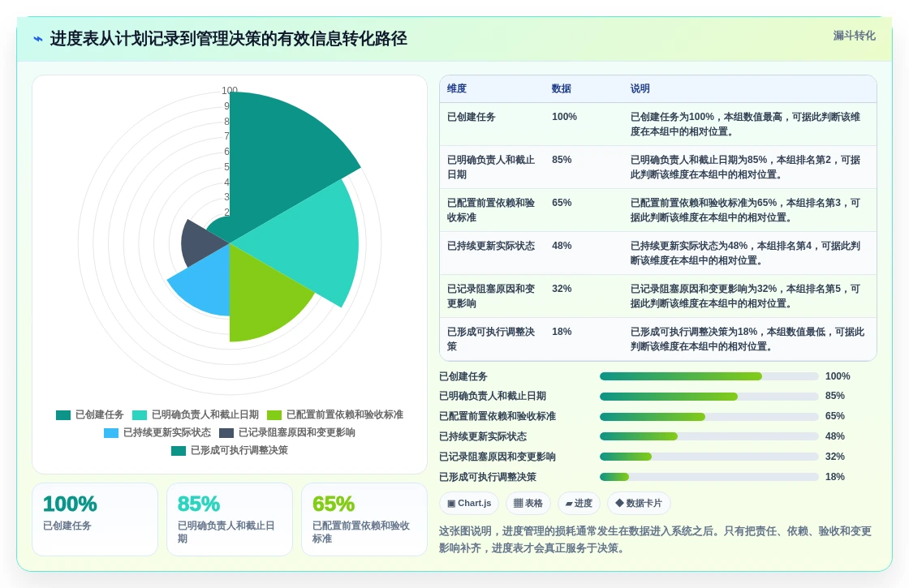Toggle legend swatch for 已明确负责人和截止日期
The width and height of the screenshot is (909, 588).
pyautogui.click(x=140, y=414)
